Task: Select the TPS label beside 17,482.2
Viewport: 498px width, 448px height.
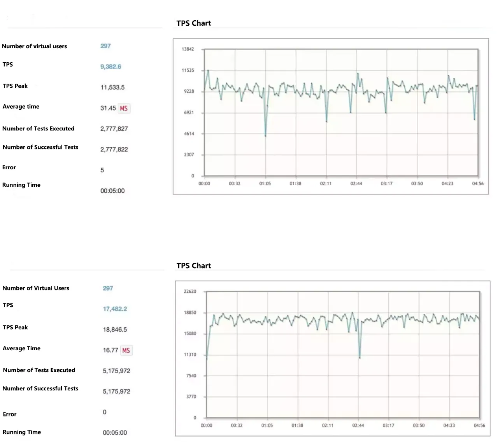Action: click(x=8, y=305)
